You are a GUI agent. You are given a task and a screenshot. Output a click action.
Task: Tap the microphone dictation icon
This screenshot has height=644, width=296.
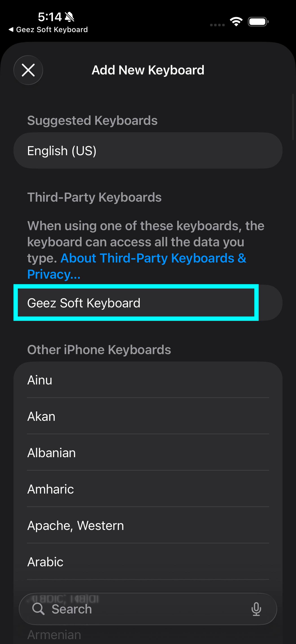pos(256,609)
